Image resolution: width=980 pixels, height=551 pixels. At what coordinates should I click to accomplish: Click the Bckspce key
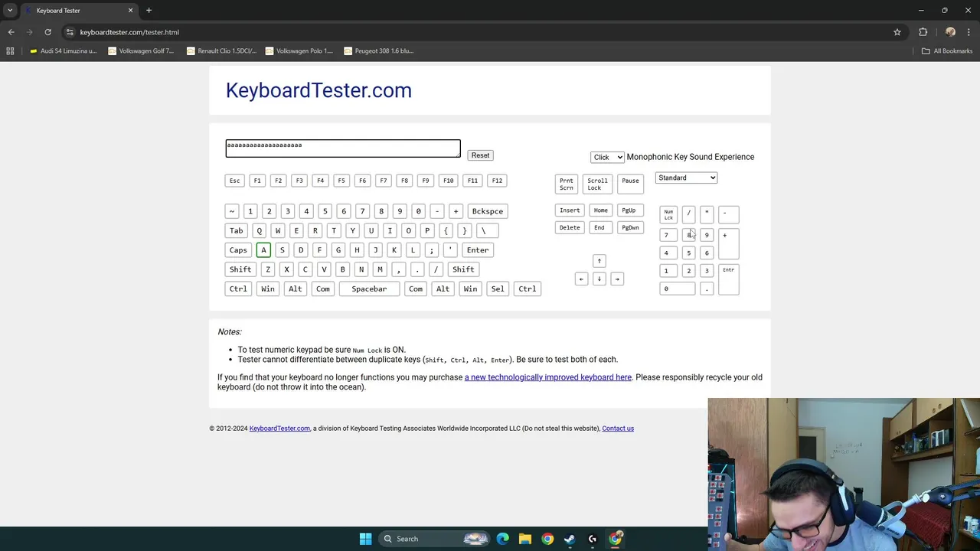pyautogui.click(x=488, y=211)
